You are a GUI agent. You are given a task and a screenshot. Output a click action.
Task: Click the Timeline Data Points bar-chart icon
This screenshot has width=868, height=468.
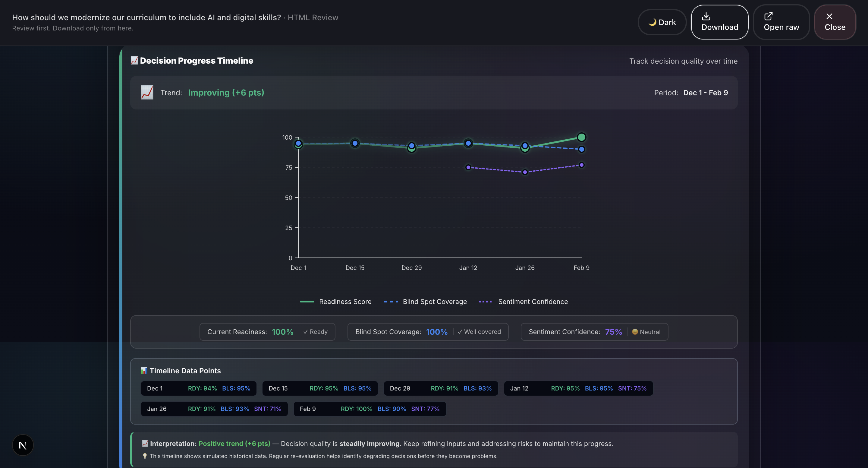coord(144,371)
